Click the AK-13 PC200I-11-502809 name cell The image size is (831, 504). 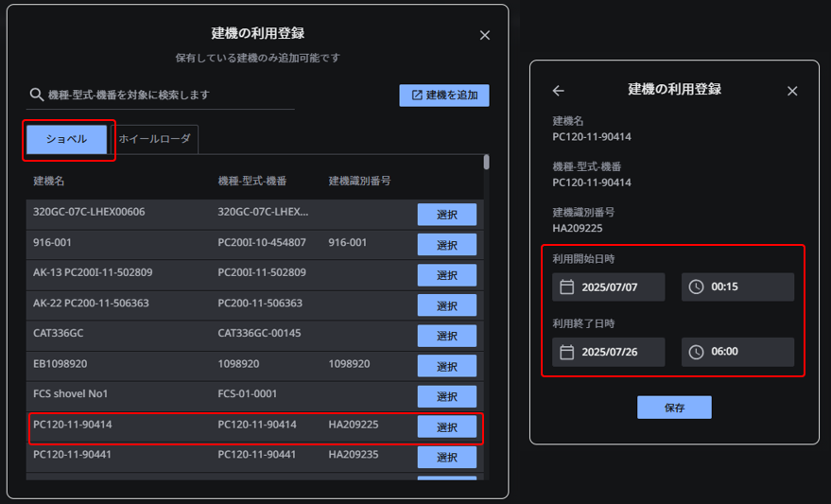pyautogui.click(x=93, y=272)
